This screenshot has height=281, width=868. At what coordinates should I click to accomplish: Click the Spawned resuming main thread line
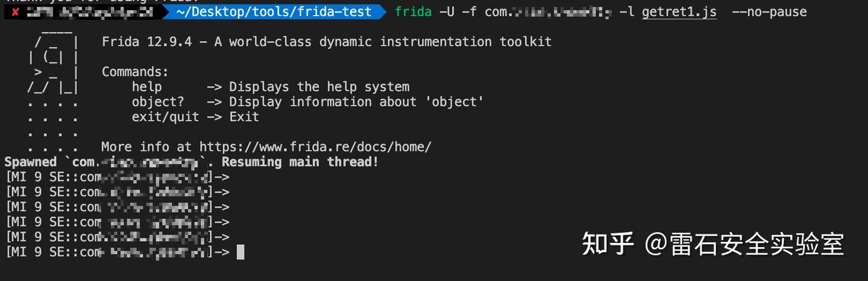192,162
